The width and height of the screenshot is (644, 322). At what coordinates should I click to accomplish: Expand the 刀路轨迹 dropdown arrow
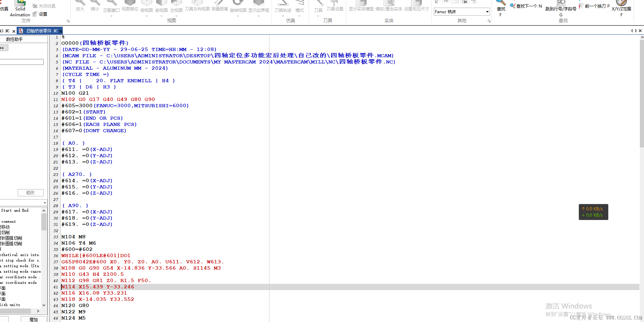(x=283, y=16)
